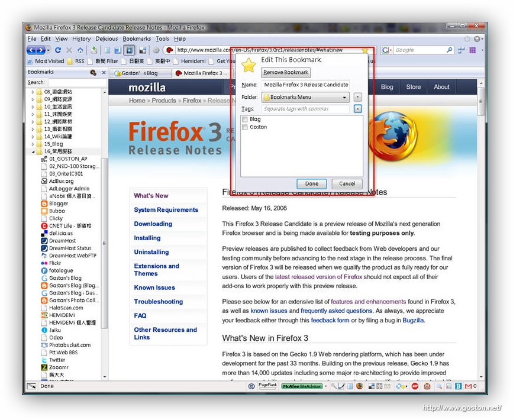Click the blue B status bar icon

459,386
